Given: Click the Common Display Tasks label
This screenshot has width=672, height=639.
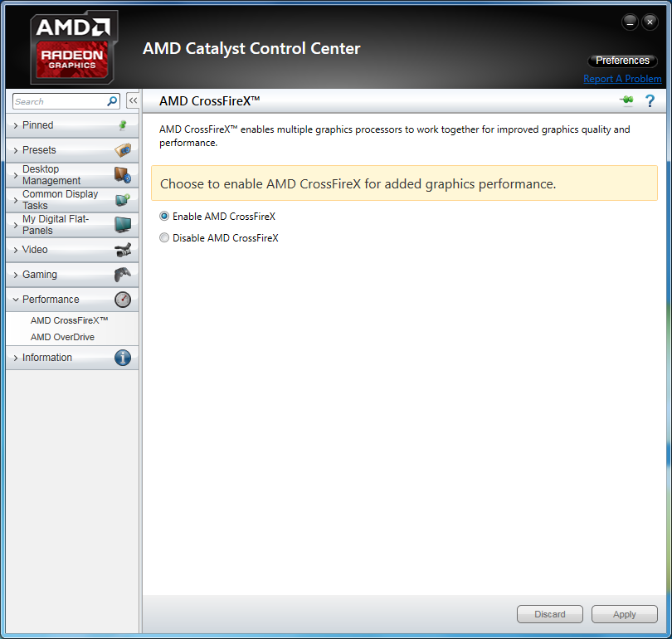Looking at the screenshot, I should pos(60,200).
